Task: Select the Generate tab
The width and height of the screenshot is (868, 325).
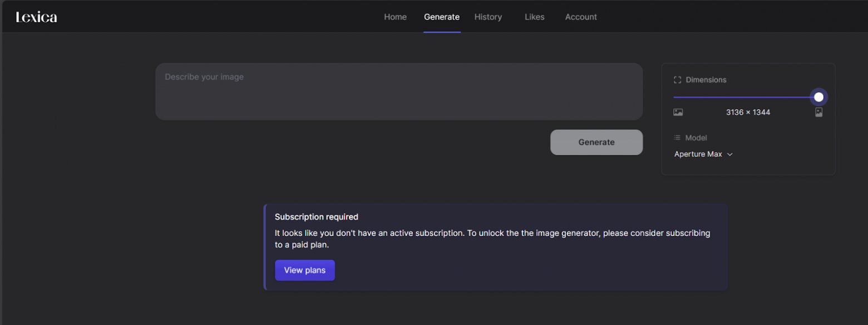Action: (x=441, y=17)
